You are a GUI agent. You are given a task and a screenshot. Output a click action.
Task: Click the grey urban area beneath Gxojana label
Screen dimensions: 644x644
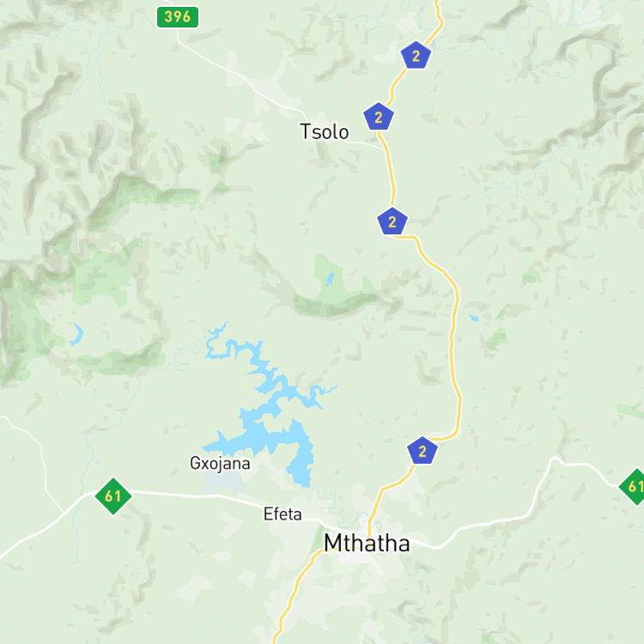[x=224, y=483]
